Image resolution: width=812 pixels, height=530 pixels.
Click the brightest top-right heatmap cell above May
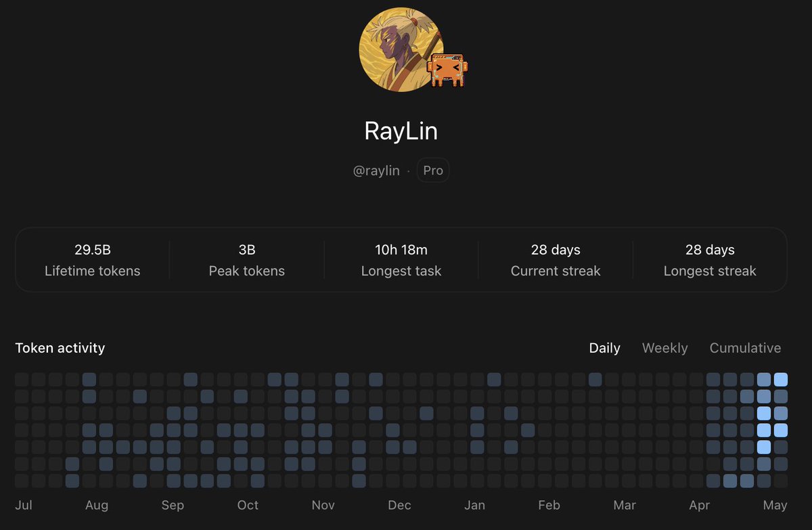781,379
